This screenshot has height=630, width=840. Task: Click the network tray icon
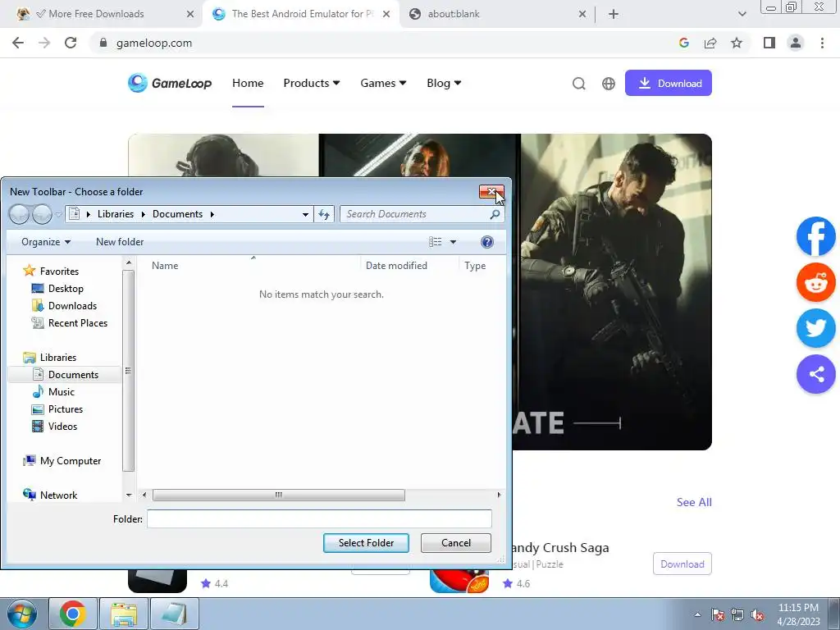click(x=737, y=615)
